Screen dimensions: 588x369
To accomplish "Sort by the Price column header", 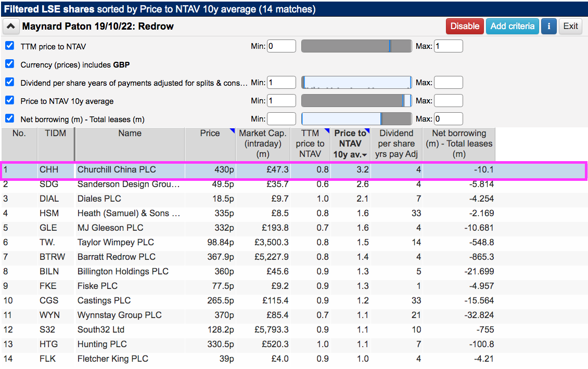I will 210,144.
